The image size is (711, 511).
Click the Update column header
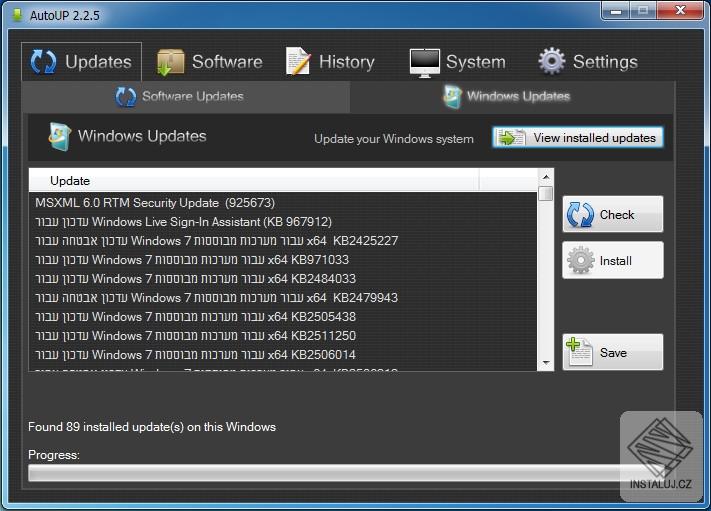coord(254,180)
